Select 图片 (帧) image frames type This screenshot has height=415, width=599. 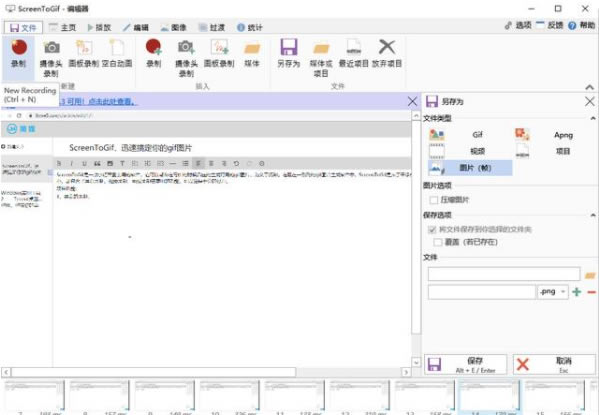tap(469, 168)
